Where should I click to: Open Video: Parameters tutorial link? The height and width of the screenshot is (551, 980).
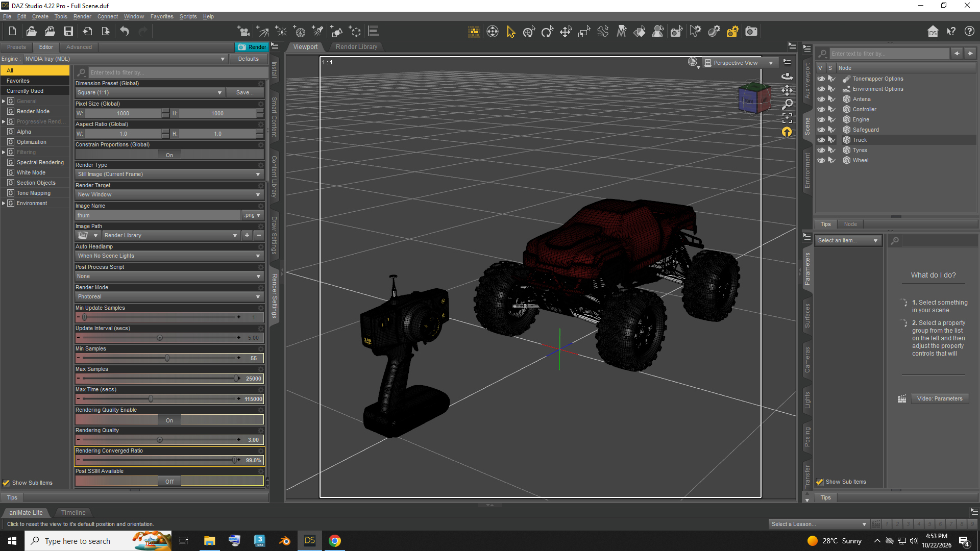tap(939, 398)
